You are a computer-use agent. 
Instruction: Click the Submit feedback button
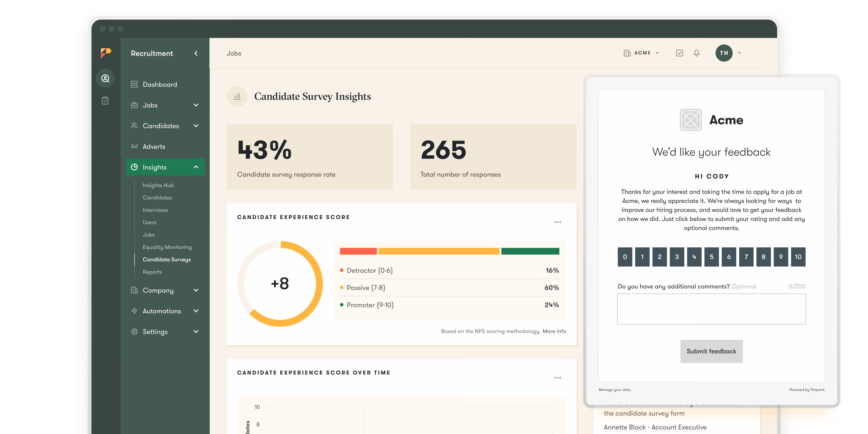(x=711, y=351)
